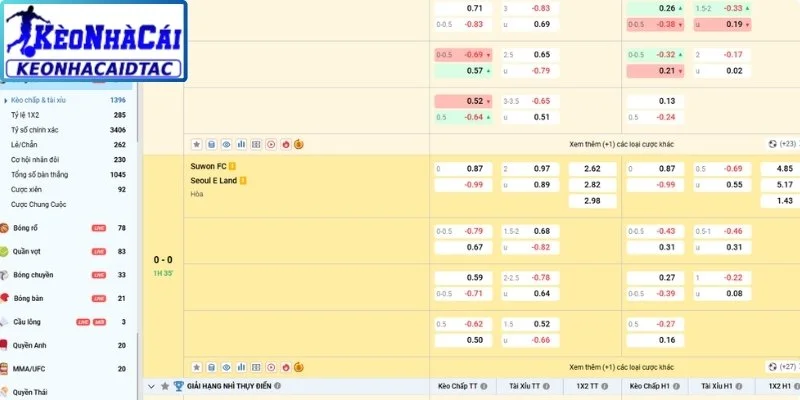Select Bóng rổ sport in sidebar
This screenshot has height=400, width=800.
tap(26, 228)
